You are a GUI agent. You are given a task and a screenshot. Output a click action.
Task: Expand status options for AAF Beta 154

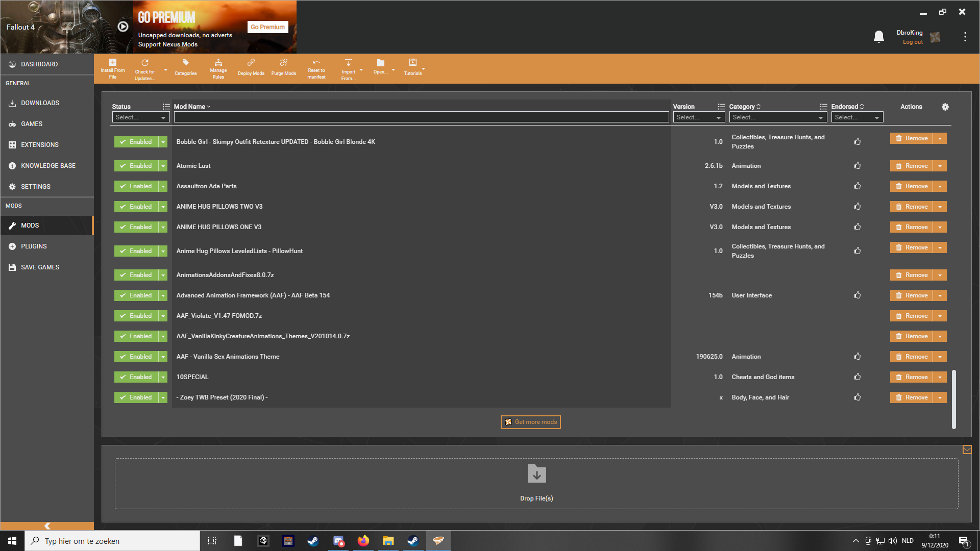pos(163,295)
